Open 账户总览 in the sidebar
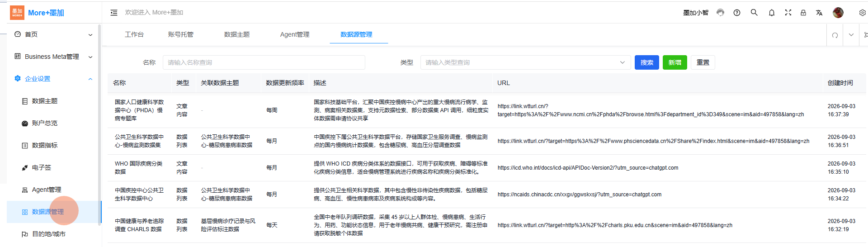 coord(45,123)
